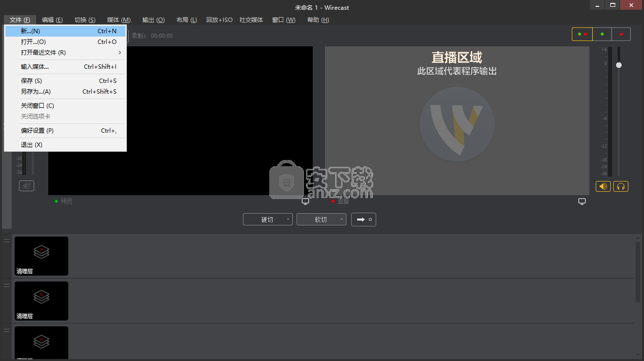Open the 硬切 transition dropdown arrow

288,220
